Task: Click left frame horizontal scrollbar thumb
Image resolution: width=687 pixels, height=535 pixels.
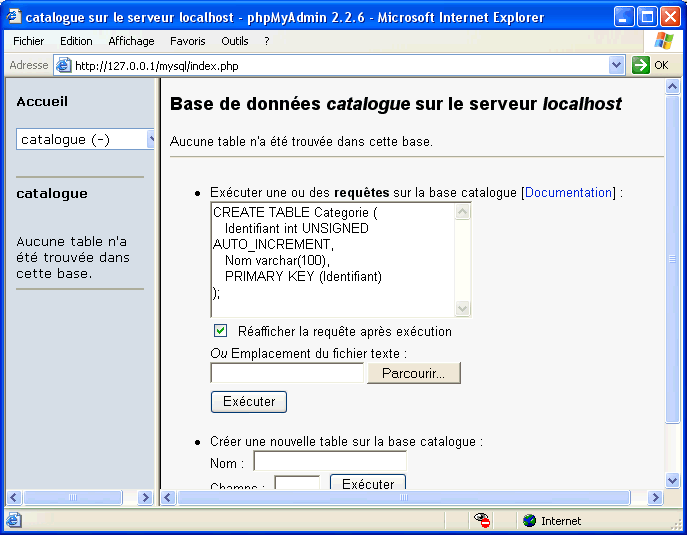Action: 73,497
